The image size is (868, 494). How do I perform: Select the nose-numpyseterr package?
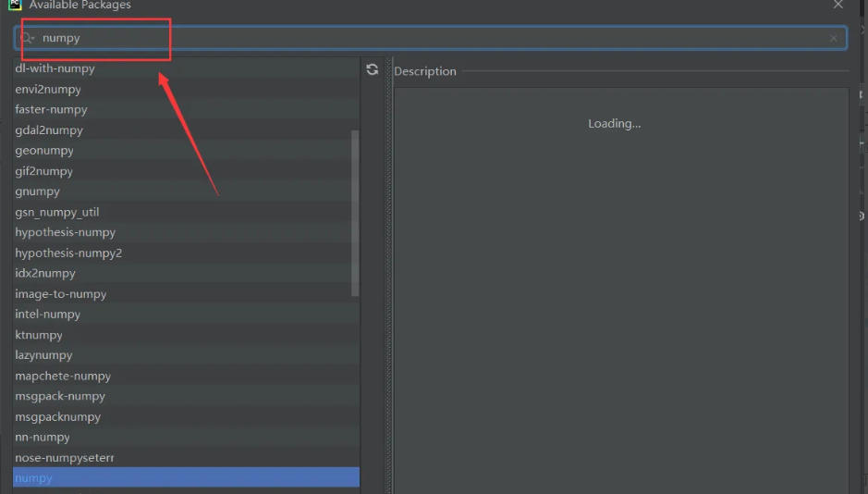[186, 458]
